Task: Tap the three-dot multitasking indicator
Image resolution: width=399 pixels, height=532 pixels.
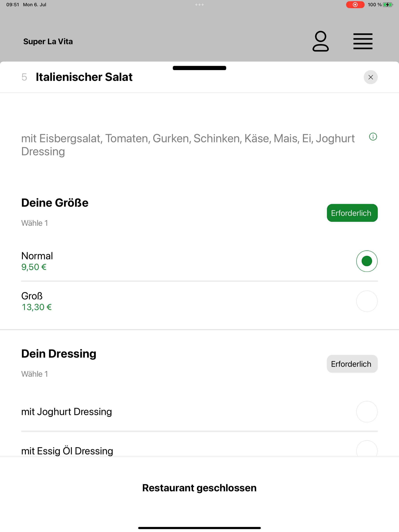Action: [199, 4]
